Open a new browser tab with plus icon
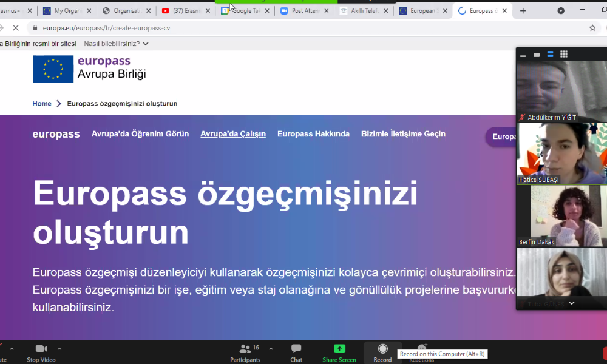The width and height of the screenshot is (607, 364). pos(523,11)
